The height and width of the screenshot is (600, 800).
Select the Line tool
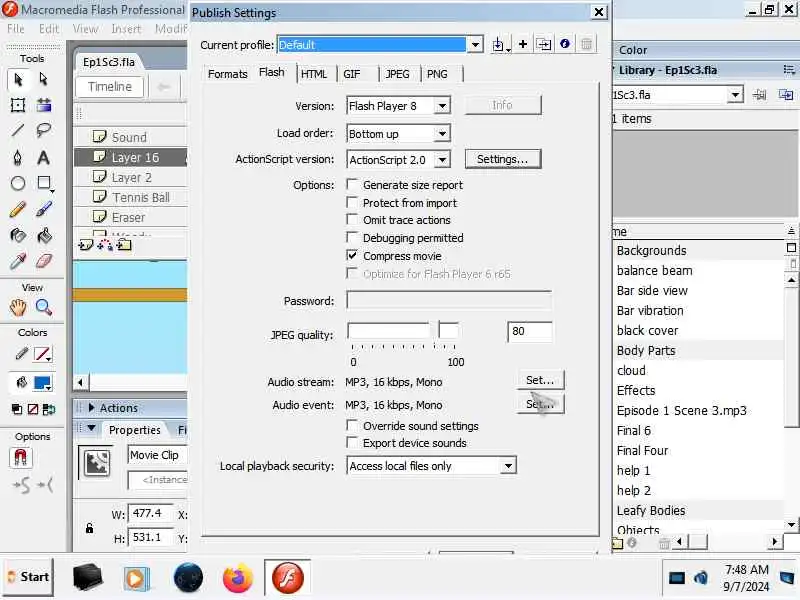[x=18, y=131]
